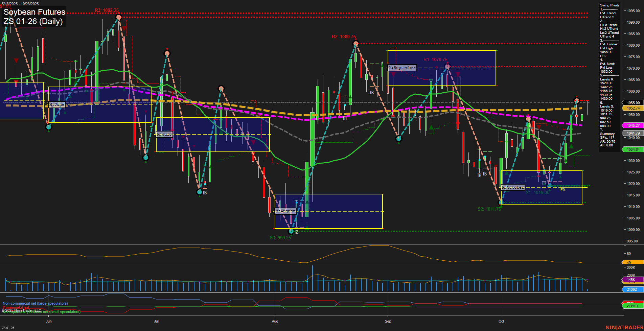Toggle Nonreportable positions net visibility

tap(41, 312)
